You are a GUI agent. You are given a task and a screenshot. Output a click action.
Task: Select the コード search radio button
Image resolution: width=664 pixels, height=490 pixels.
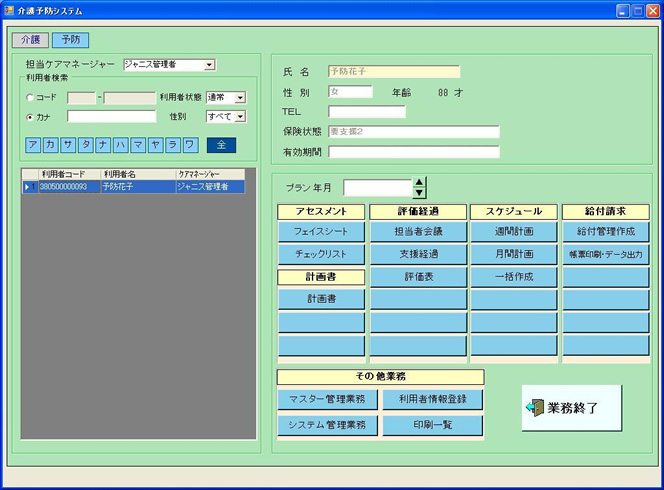point(30,98)
